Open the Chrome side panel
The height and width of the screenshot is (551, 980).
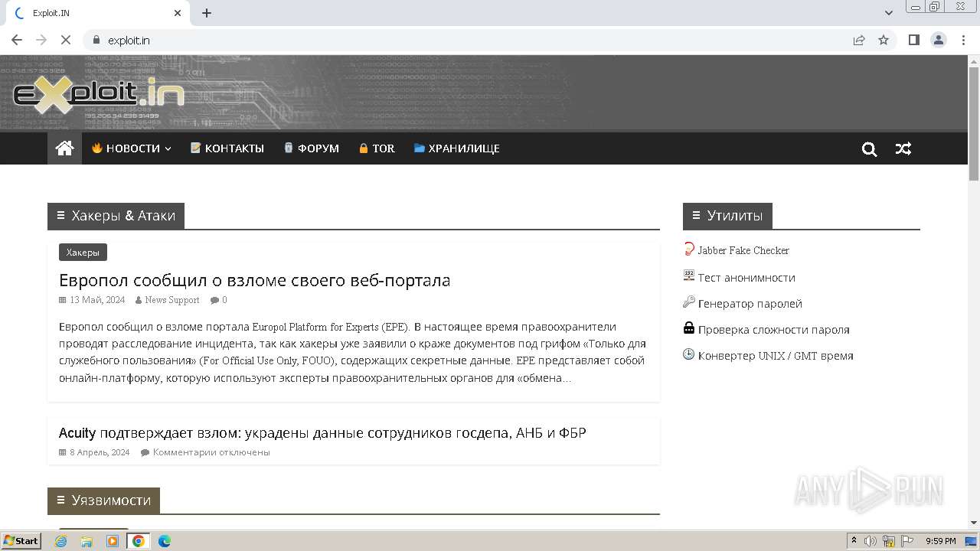[x=913, y=40]
